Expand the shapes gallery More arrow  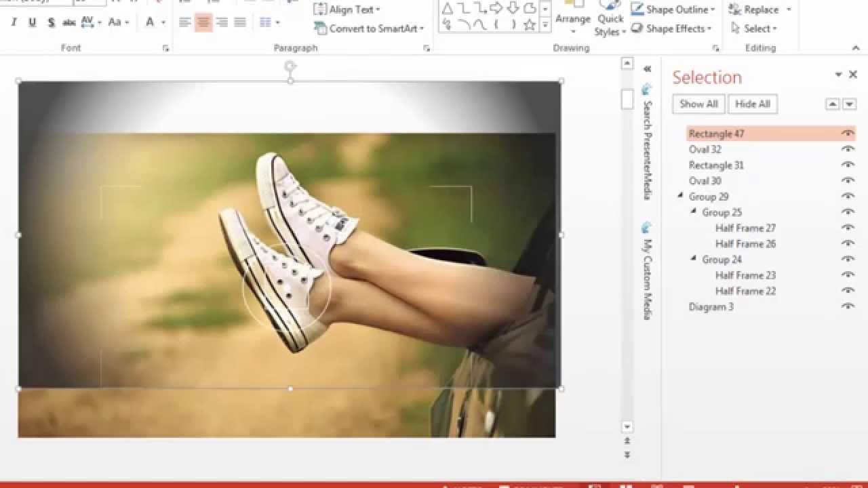[x=545, y=26]
